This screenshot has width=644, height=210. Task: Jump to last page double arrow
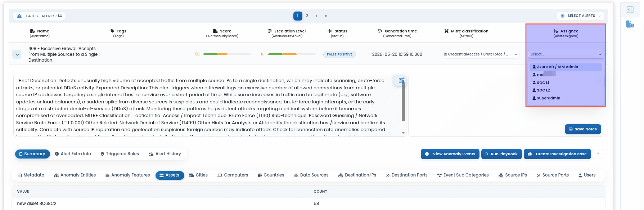pyautogui.click(x=326, y=16)
